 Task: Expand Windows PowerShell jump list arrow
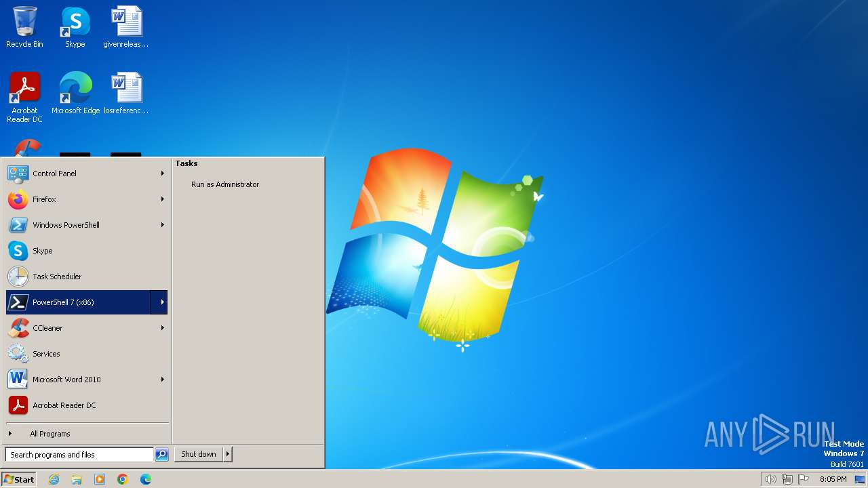tap(162, 225)
